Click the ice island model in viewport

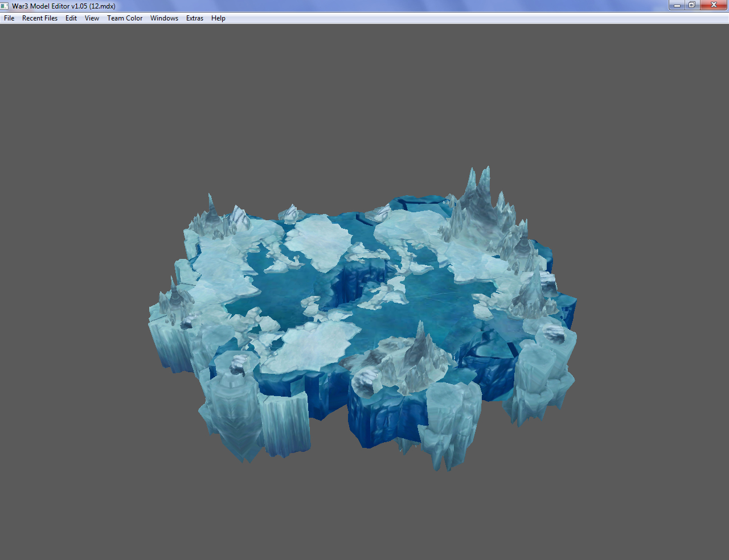point(363,319)
